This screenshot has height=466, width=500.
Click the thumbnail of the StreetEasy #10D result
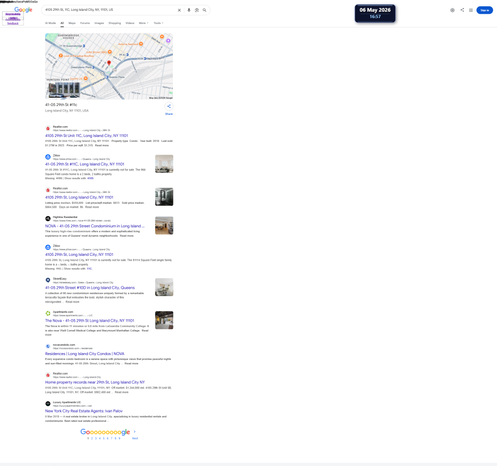(164, 287)
